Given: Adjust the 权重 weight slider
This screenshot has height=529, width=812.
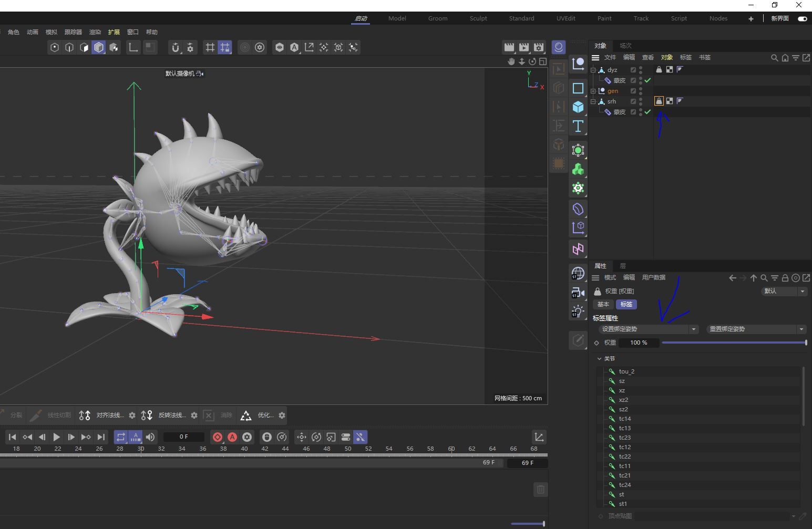Looking at the screenshot, I should point(734,343).
